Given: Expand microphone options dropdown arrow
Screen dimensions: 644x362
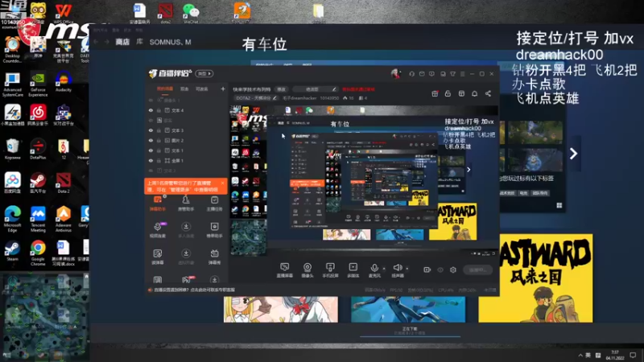Looking at the screenshot, I should point(384,269).
